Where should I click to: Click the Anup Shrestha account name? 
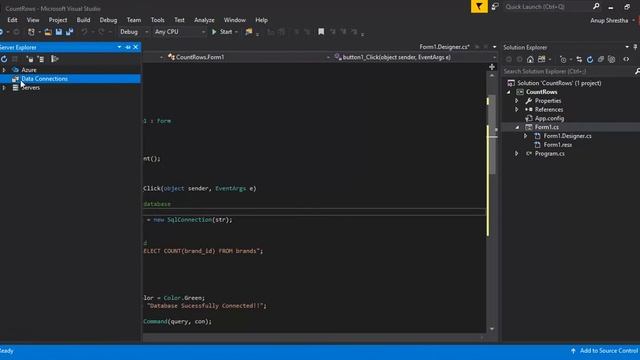(609, 20)
